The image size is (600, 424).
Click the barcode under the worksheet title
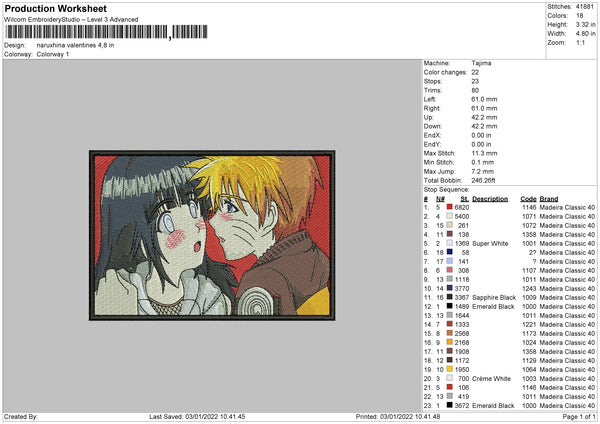106,32
